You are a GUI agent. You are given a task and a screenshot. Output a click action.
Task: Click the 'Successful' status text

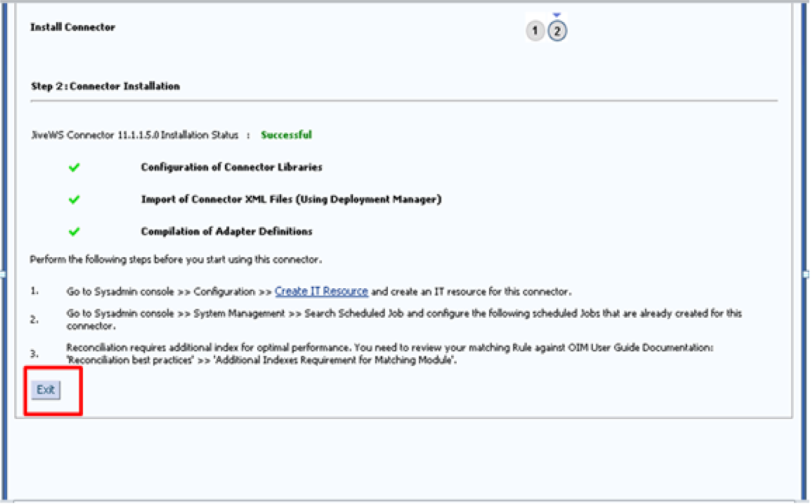[286, 135]
